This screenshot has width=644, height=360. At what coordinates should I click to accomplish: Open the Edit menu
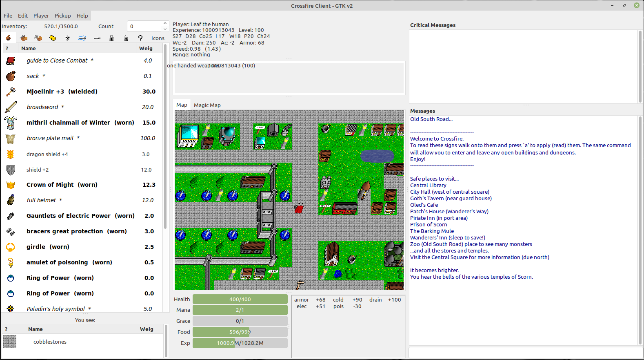23,16
